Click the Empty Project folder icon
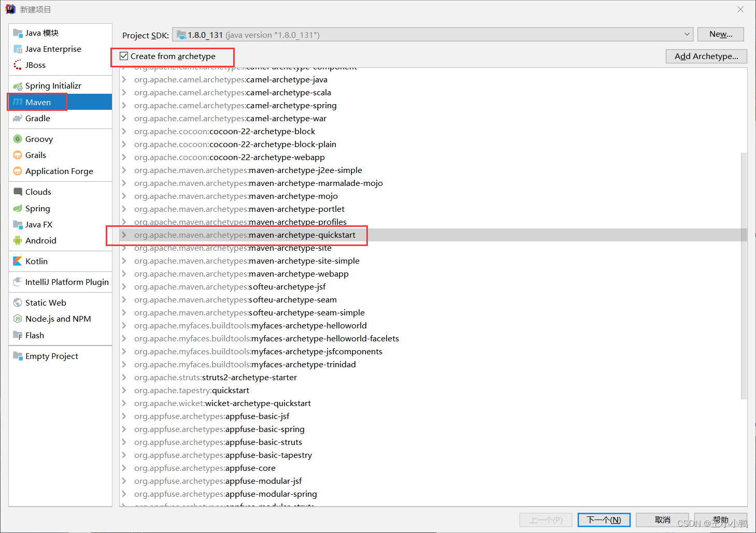Screen dimensions: 756x533 [x=18, y=356]
